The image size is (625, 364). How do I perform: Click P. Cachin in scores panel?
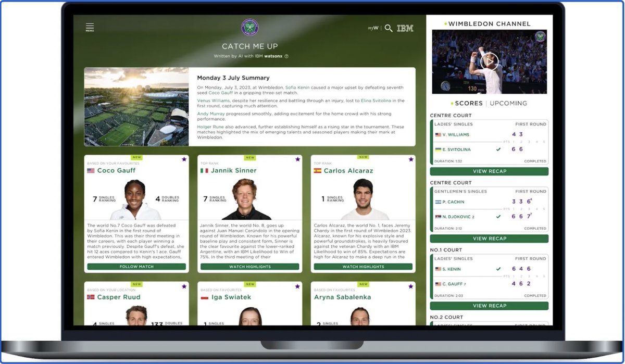point(453,202)
